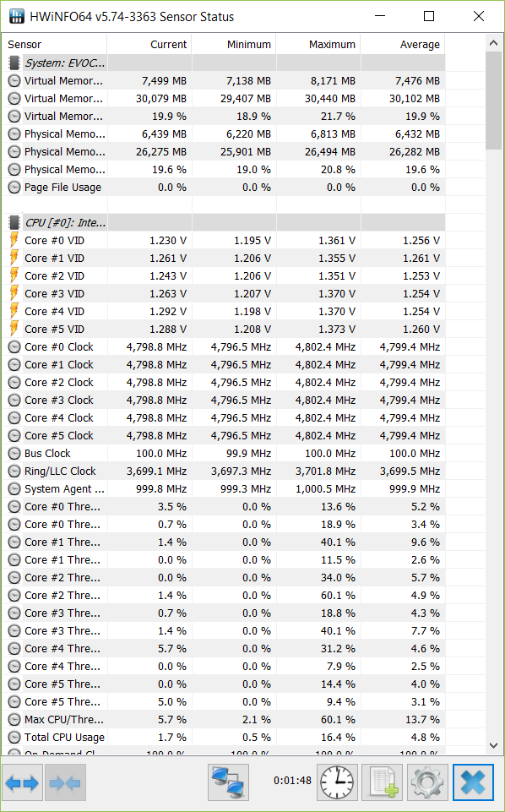The height and width of the screenshot is (812, 505).
Task: Select the Core #0 VID lightning icon
Action: tap(15, 240)
